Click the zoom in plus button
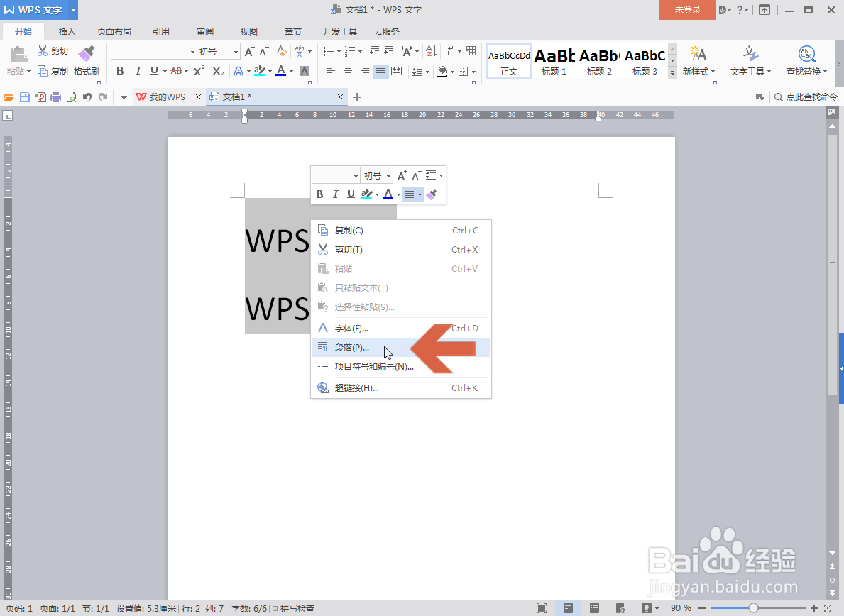 814,608
